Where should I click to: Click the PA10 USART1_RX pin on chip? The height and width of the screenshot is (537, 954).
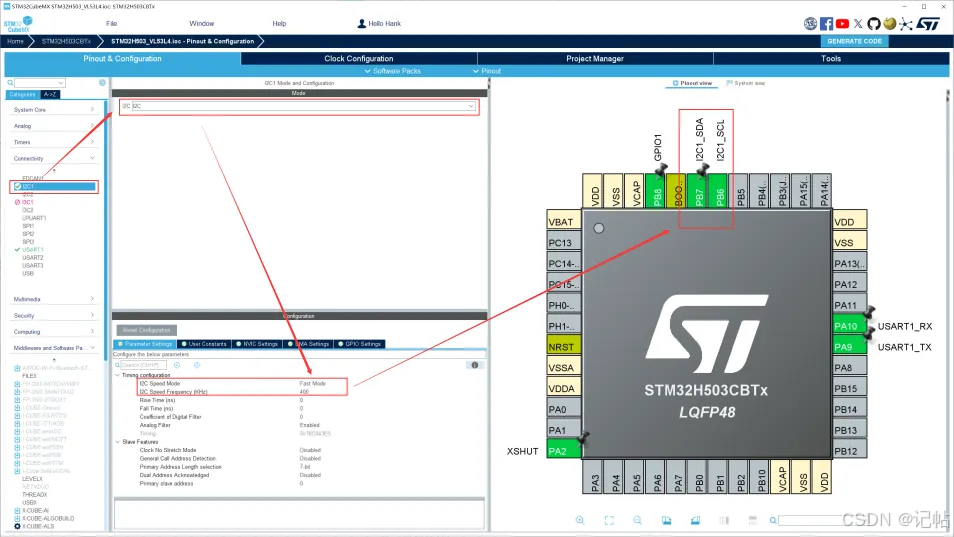pyautogui.click(x=845, y=326)
